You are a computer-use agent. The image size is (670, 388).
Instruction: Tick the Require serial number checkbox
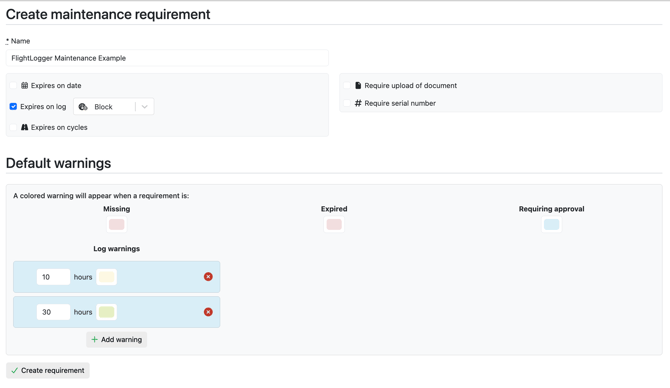347,103
